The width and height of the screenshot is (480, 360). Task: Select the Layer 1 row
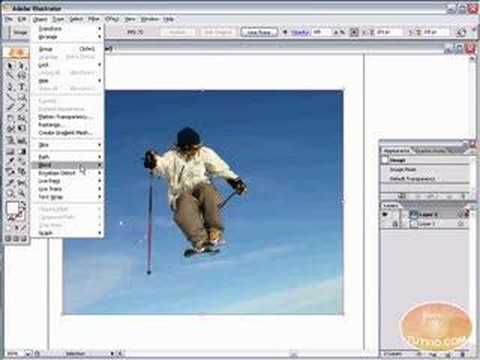(x=425, y=224)
